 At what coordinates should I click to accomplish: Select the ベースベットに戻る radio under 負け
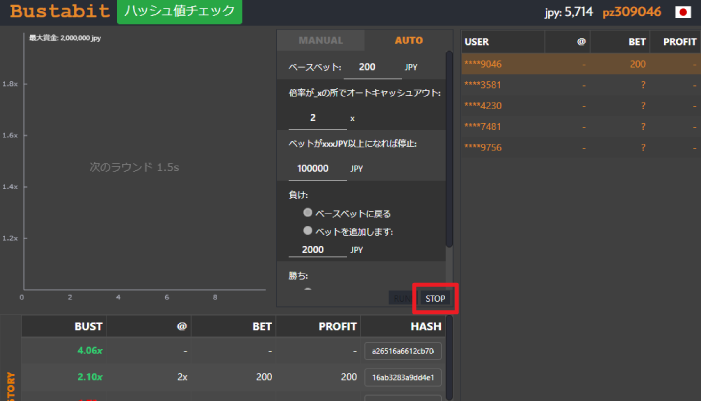[x=308, y=213]
